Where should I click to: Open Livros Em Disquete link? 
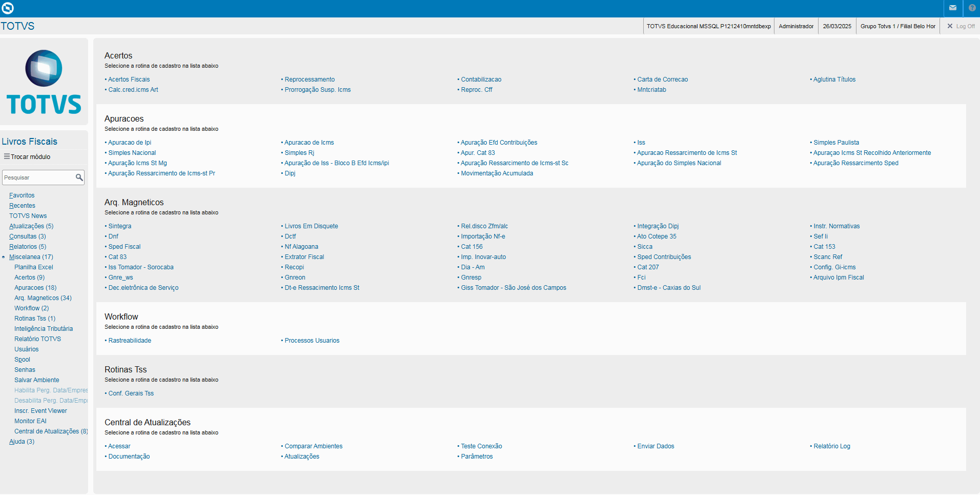tap(312, 226)
